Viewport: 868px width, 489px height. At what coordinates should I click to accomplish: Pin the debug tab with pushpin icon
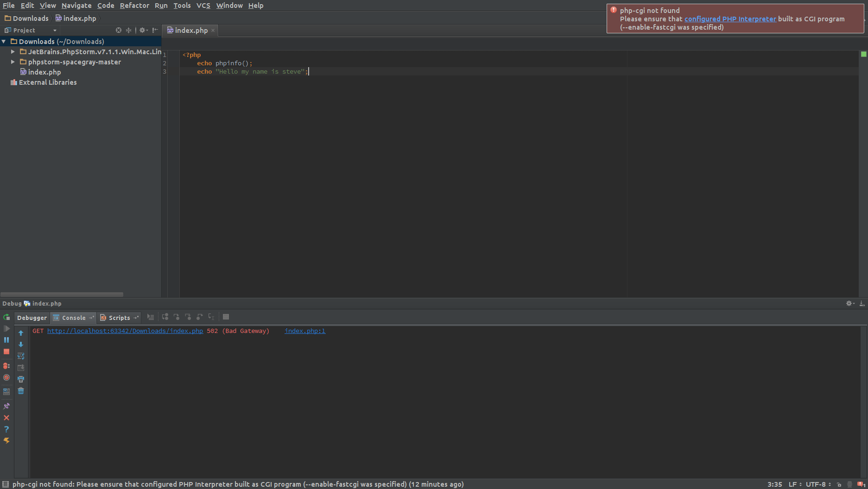(6, 406)
